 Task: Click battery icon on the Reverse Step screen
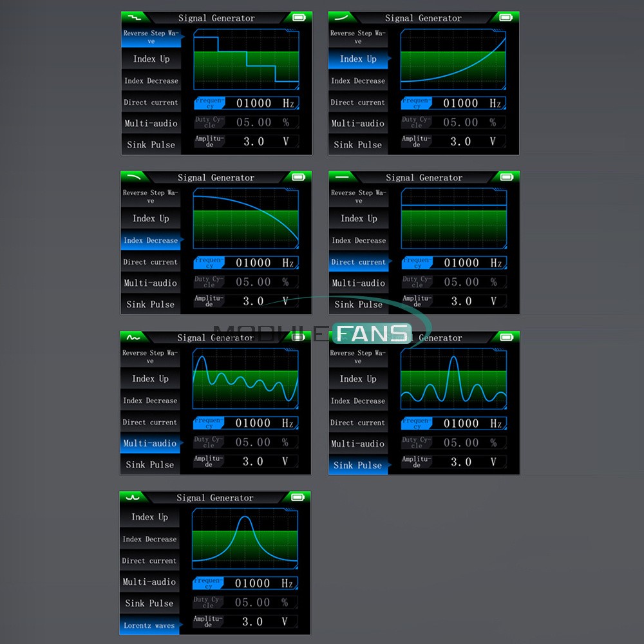pos(298,17)
